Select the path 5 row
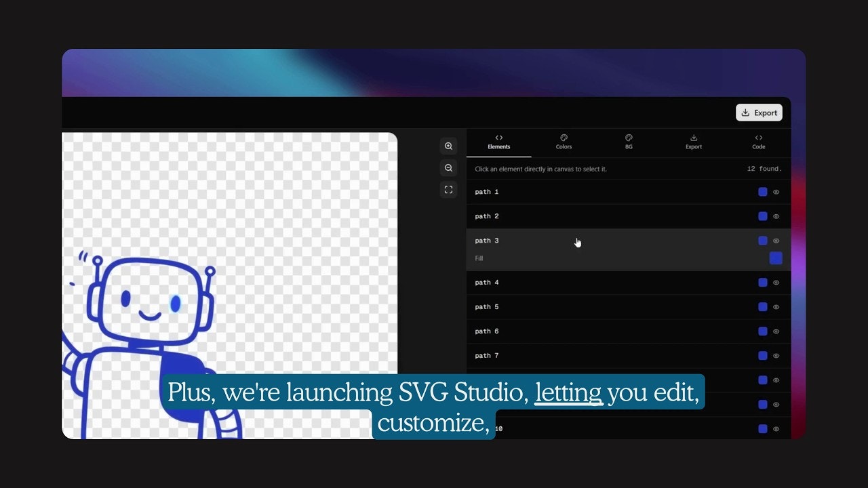The width and height of the screenshot is (868, 488). [629, 307]
